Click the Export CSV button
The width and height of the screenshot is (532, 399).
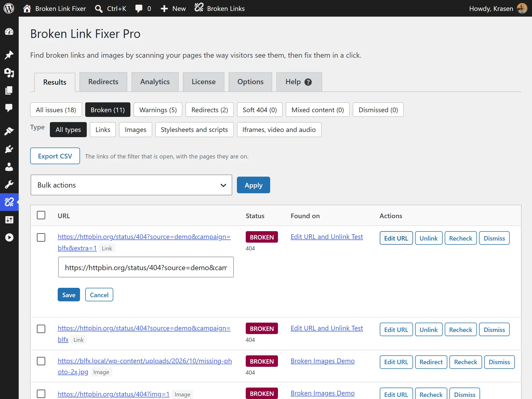pos(55,156)
